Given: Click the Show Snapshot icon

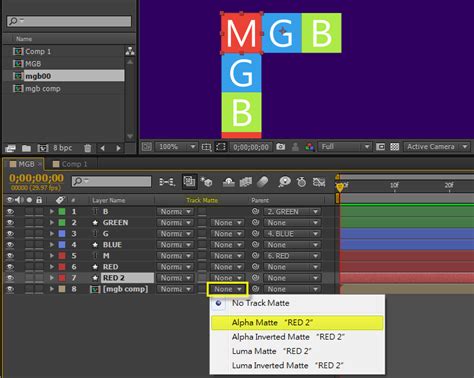Looking at the screenshot, I should (x=295, y=147).
